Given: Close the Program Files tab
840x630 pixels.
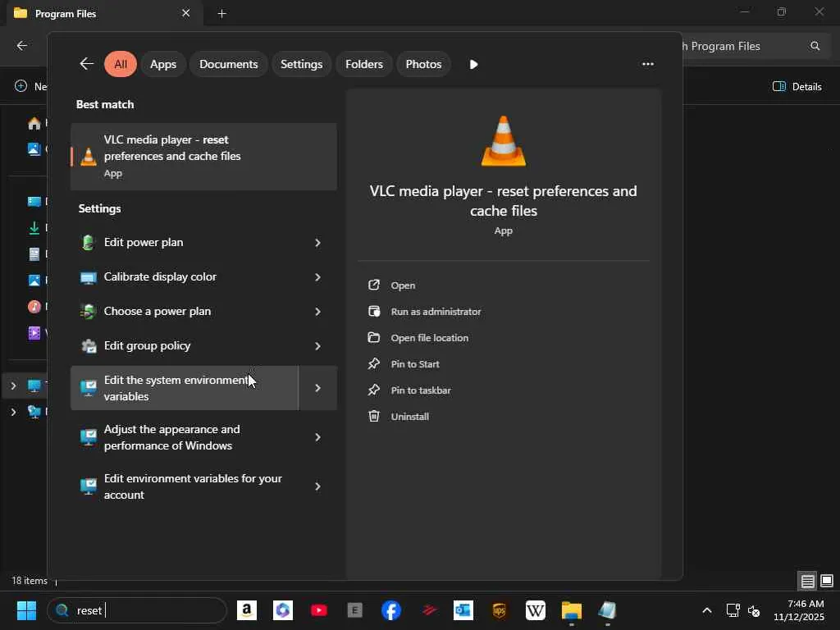Looking at the screenshot, I should tap(186, 13).
